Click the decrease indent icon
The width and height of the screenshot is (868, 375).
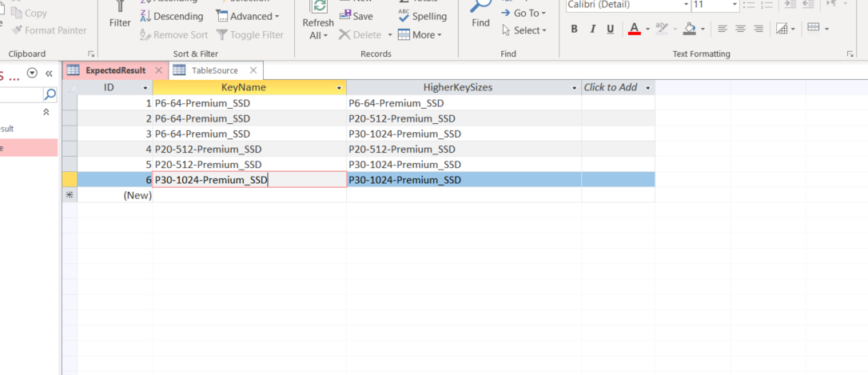tap(808, 5)
